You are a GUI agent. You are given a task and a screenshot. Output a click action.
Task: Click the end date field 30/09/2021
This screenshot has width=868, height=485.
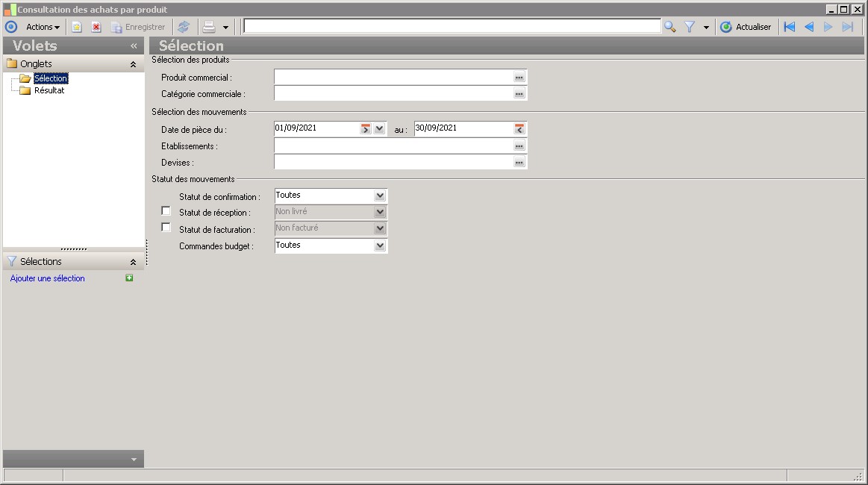(464, 128)
